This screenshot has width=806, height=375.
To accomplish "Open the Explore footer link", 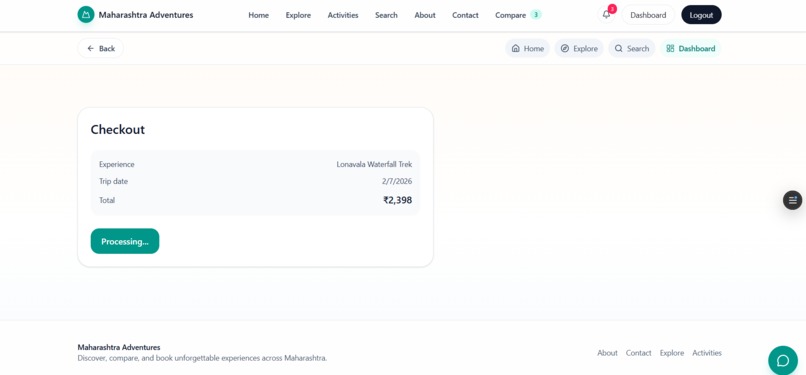I will [x=672, y=353].
